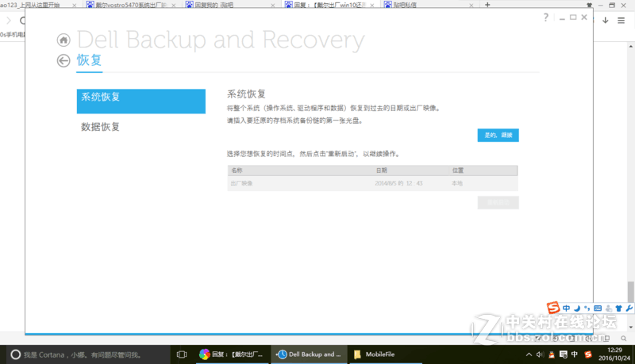Open a new browser tab with plus

[x=487, y=5]
